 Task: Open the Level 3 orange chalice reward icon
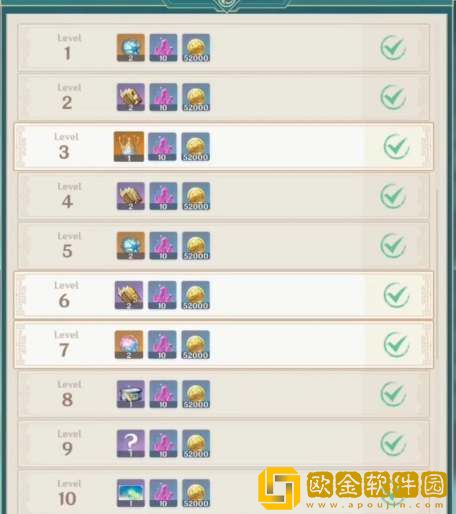point(129,147)
